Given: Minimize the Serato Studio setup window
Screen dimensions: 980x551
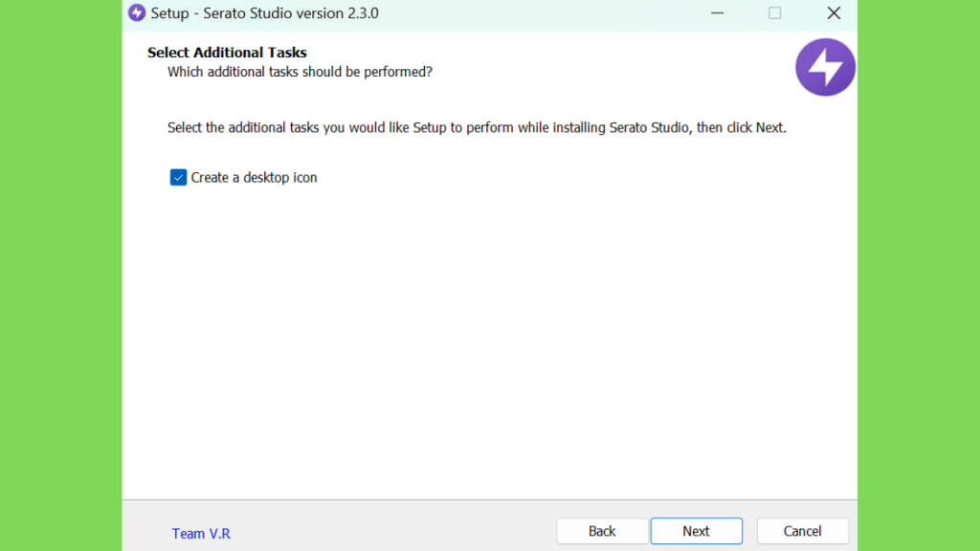Looking at the screenshot, I should [717, 13].
